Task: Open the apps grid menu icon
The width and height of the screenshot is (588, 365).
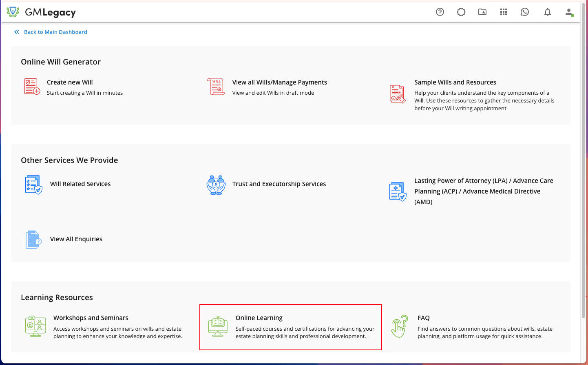Action: click(x=504, y=12)
